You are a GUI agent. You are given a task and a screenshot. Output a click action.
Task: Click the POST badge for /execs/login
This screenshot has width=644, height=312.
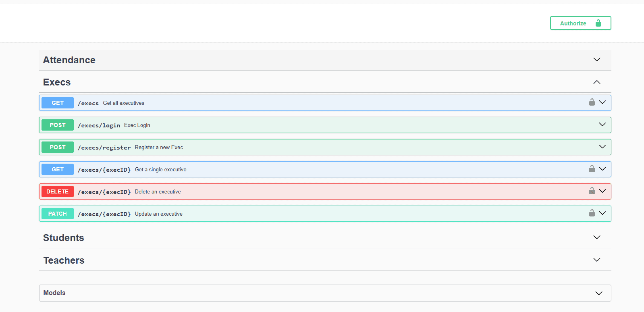pyautogui.click(x=58, y=125)
